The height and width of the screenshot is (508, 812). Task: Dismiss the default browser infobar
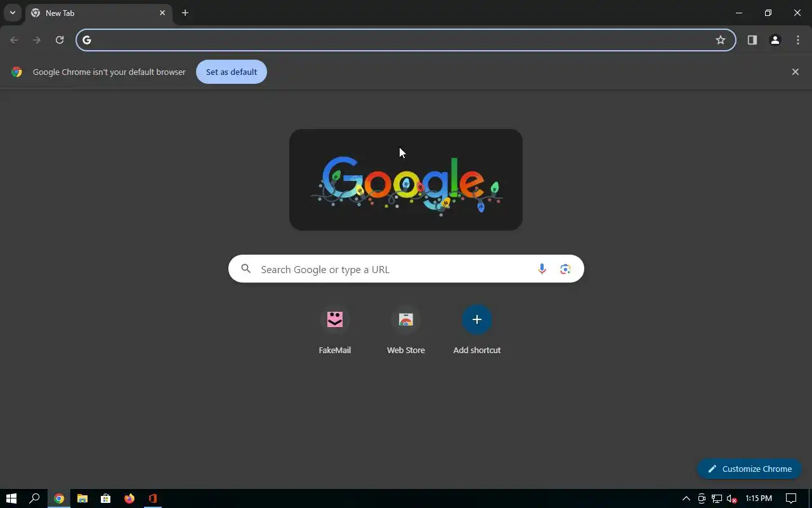(x=796, y=72)
